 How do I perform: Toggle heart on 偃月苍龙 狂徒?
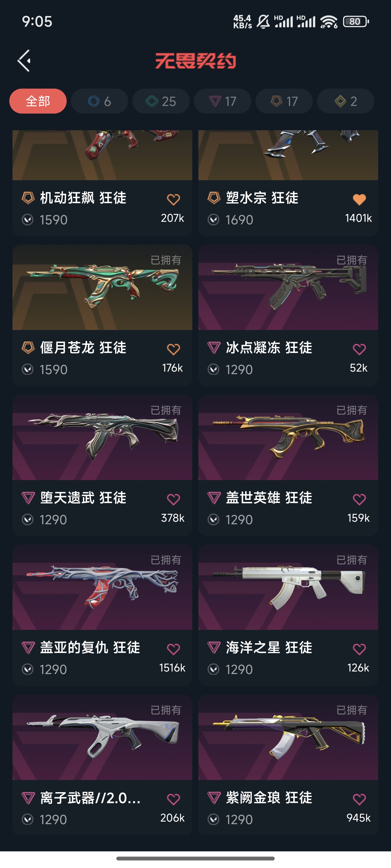tap(173, 350)
